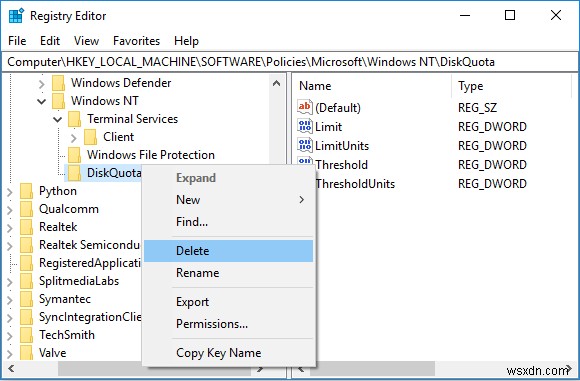Expand the Valve key
The image size is (580, 381).
pyautogui.click(x=10, y=354)
